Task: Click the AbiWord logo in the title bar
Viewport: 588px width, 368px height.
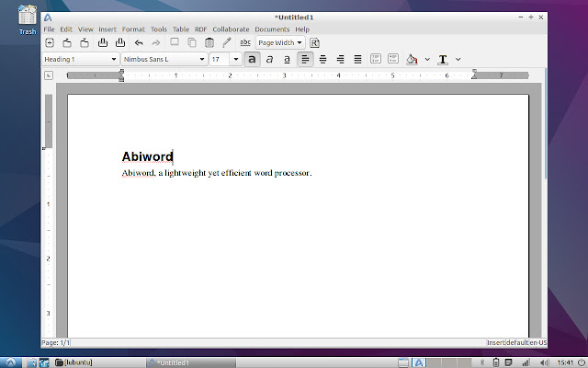Action: click(x=48, y=17)
